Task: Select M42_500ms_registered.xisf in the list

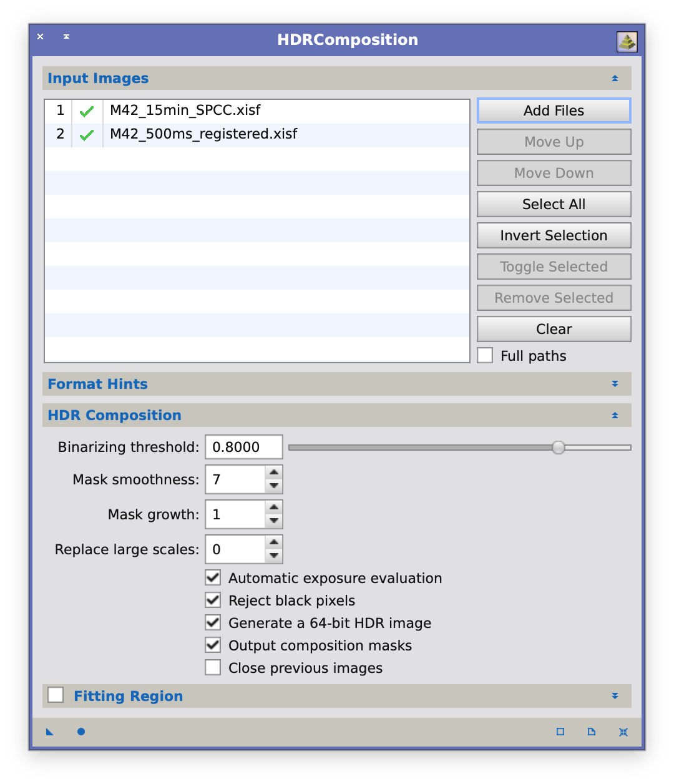Action: [x=203, y=134]
